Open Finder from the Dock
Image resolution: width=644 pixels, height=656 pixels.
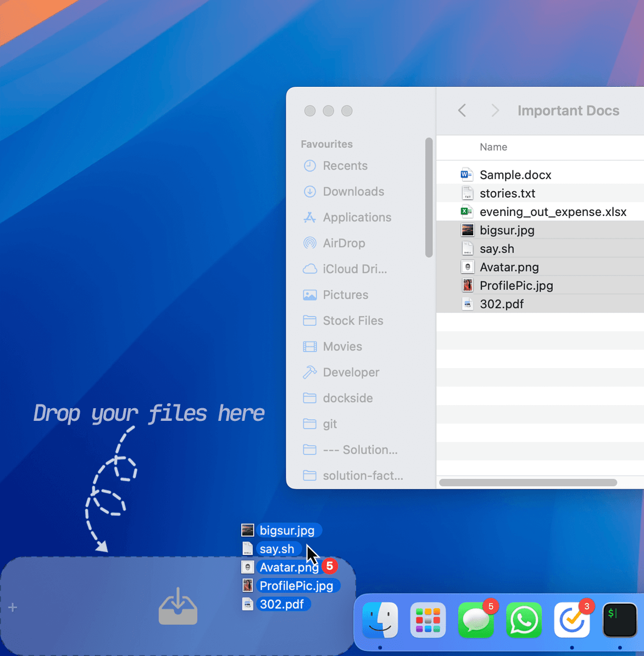click(380, 620)
